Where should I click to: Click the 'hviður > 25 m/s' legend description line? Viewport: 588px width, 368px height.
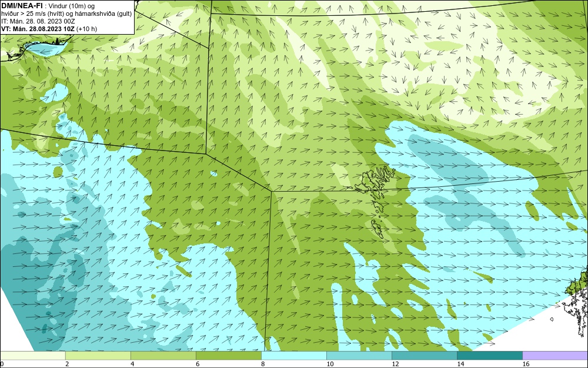pos(66,14)
